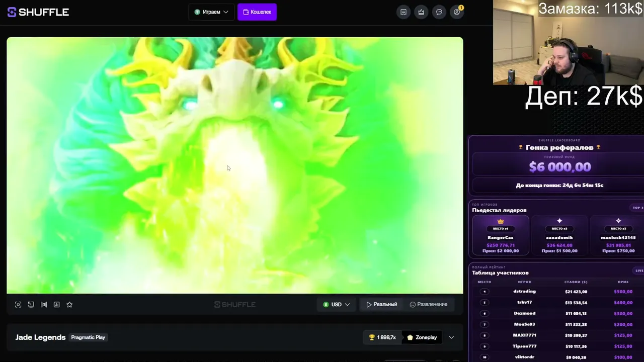
Task: Click the ИГРОК column header
Action: click(524, 282)
